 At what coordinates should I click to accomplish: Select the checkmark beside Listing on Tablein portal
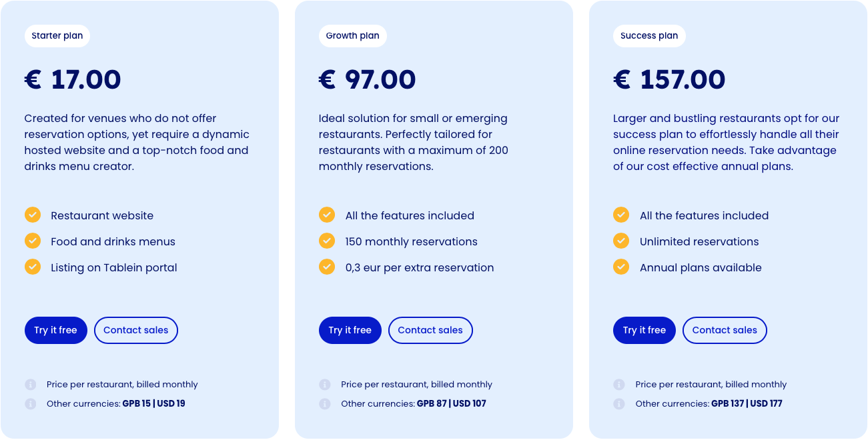pos(33,267)
